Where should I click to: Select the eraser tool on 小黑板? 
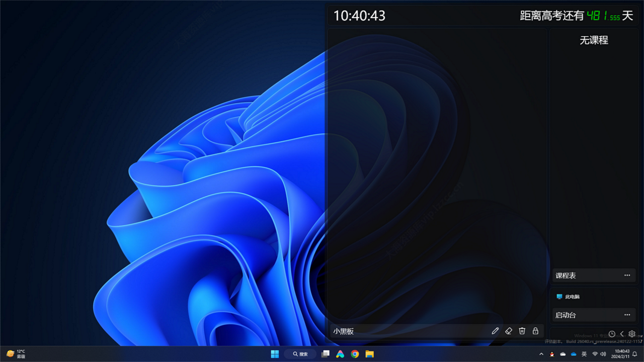tap(508, 331)
